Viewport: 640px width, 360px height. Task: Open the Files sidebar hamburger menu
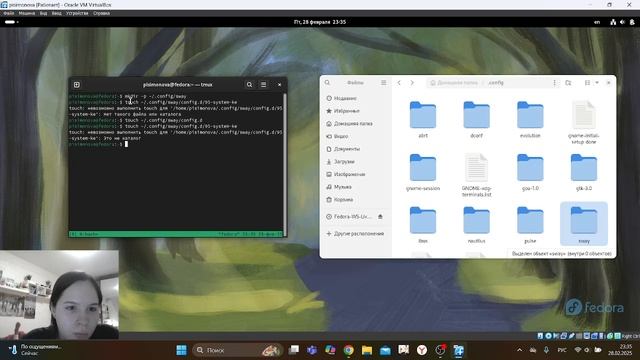384,83
